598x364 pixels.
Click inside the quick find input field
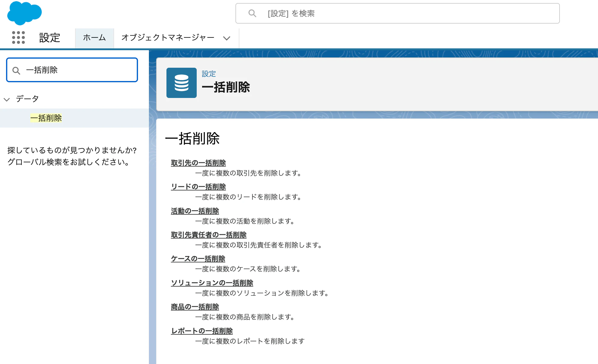(76, 70)
